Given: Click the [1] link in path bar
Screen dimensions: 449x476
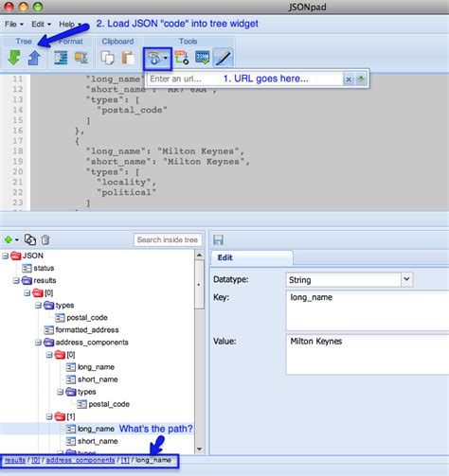Looking at the screenshot, I should [x=125, y=460].
